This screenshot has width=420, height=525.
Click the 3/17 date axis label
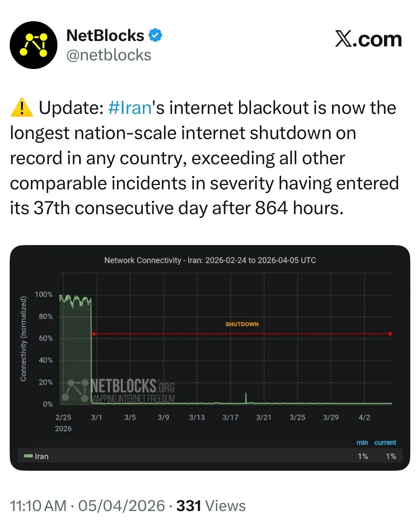pyautogui.click(x=230, y=417)
